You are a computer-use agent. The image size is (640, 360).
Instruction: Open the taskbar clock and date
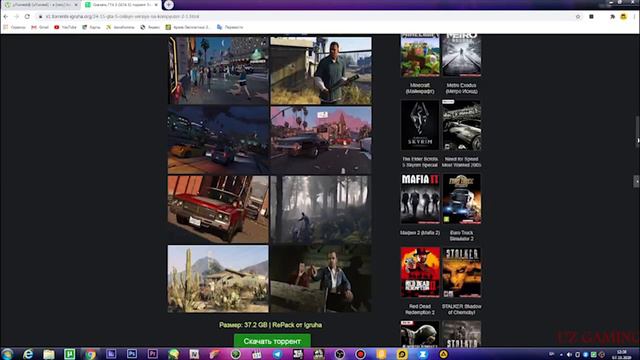622,354
